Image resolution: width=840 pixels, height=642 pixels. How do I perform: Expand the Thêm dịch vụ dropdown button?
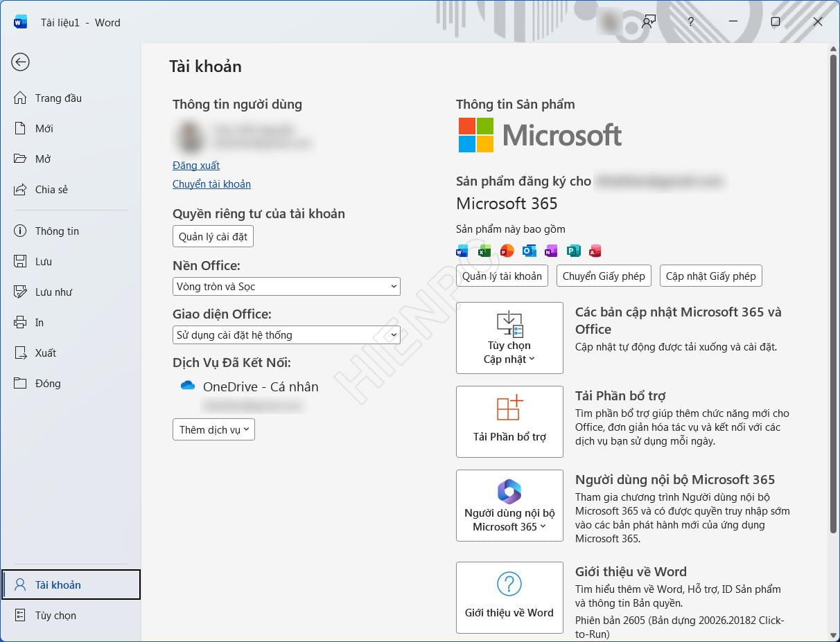213,429
